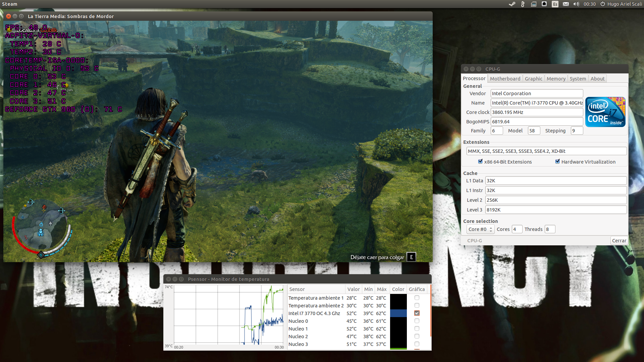Open the Steam tray icon
Image resolution: width=644 pixels, height=362 pixels.
(x=512, y=4)
